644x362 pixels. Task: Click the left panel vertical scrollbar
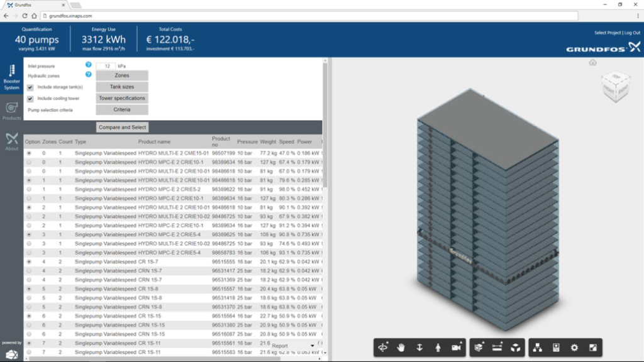pos(325,125)
